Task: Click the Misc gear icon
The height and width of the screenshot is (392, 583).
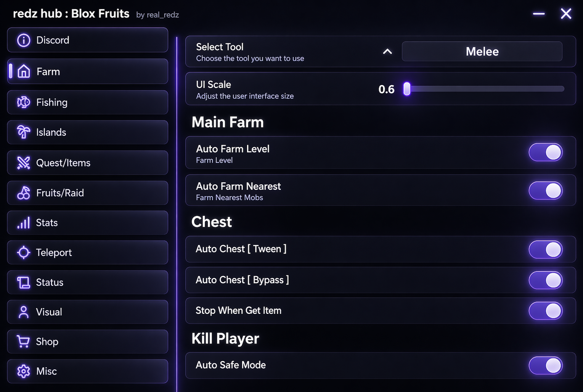Action: point(24,371)
